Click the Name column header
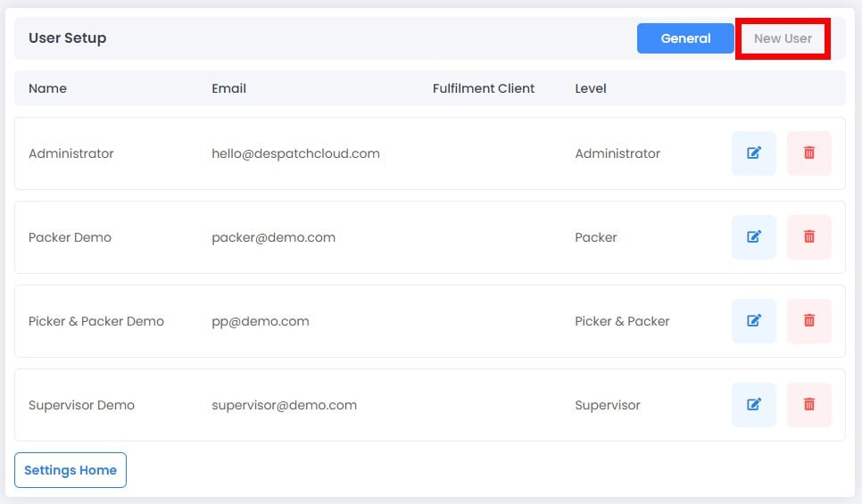Screen dimensions: 862x504 tap(48, 88)
